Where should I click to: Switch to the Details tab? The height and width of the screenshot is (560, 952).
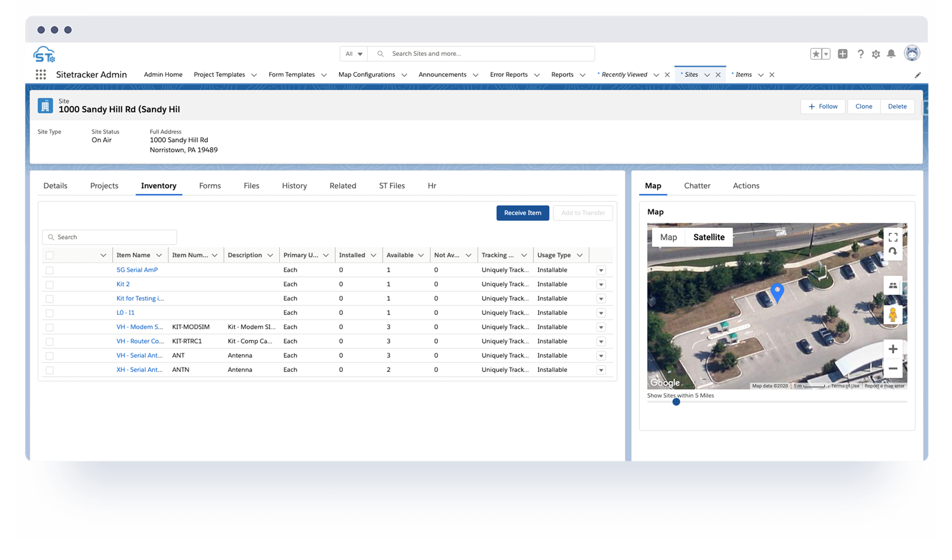tap(55, 186)
